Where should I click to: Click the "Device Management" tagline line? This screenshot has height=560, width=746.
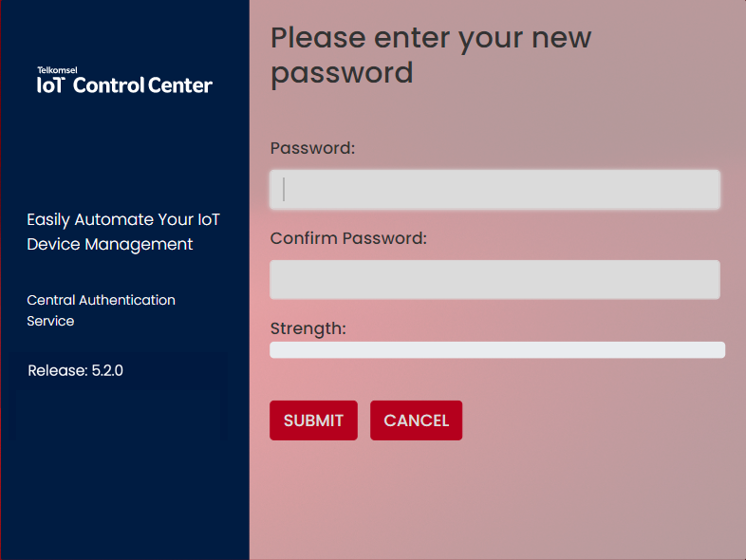[109, 244]
